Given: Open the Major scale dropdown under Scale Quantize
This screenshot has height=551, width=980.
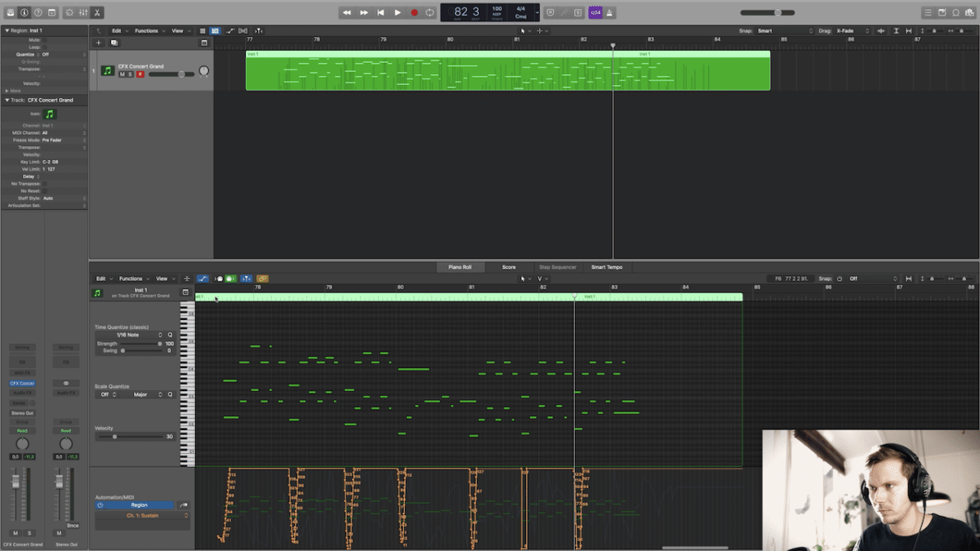Looking at the screenshot, I should tap(140, 394).
